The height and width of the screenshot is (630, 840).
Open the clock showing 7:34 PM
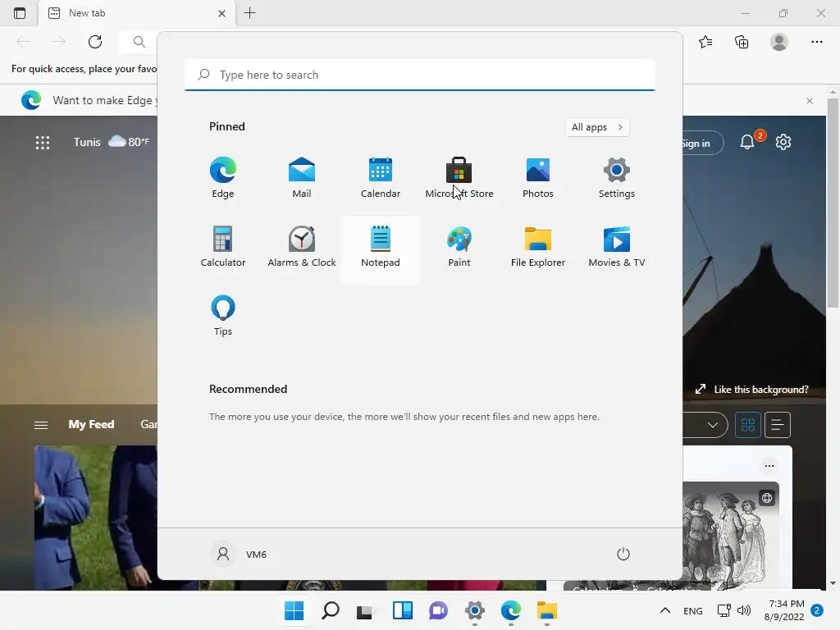click(x=784, y=610)
